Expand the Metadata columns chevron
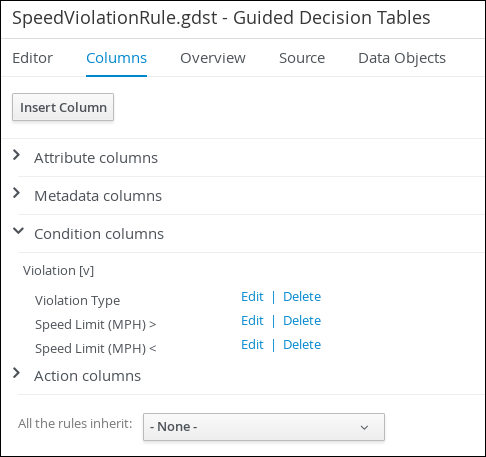 [x=16, y=193]
